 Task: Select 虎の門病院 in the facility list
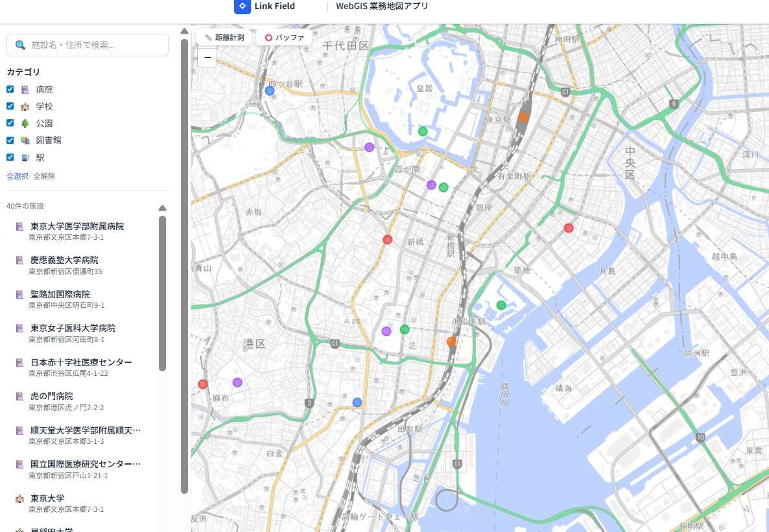tap(84, 401)
